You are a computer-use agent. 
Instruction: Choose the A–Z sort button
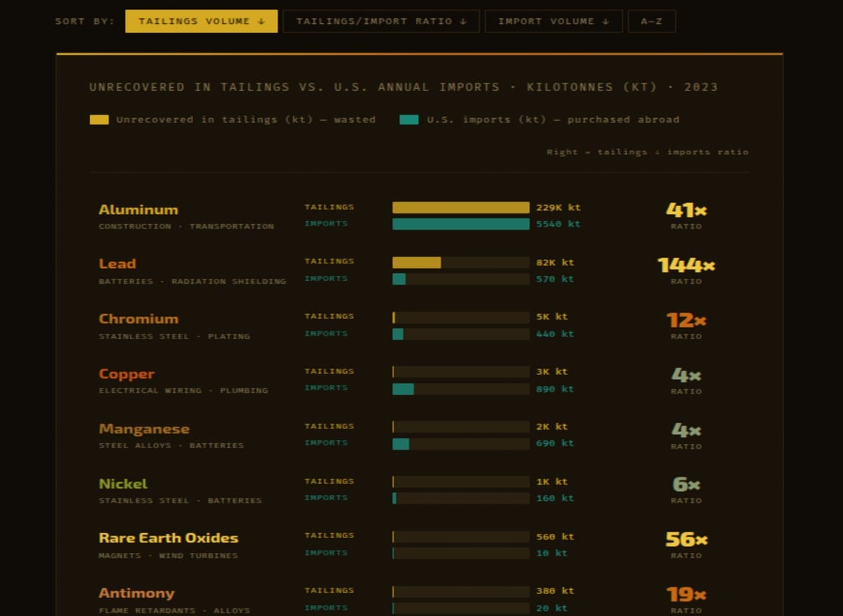point(651,21)
